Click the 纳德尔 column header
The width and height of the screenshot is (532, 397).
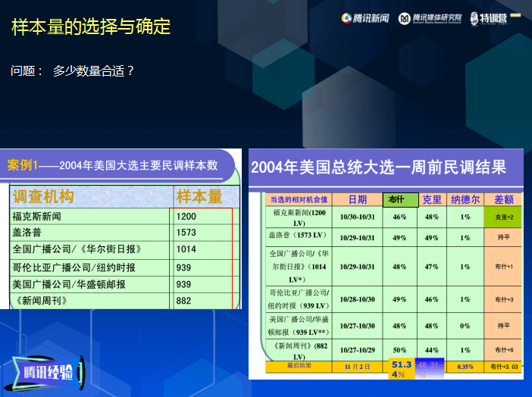click(465, 199)
